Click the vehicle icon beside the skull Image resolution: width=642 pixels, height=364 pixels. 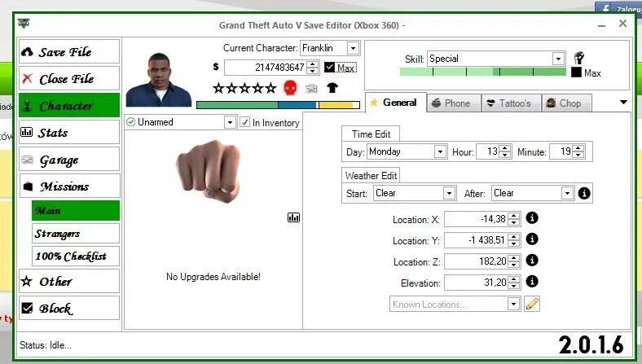click(311, 88)
